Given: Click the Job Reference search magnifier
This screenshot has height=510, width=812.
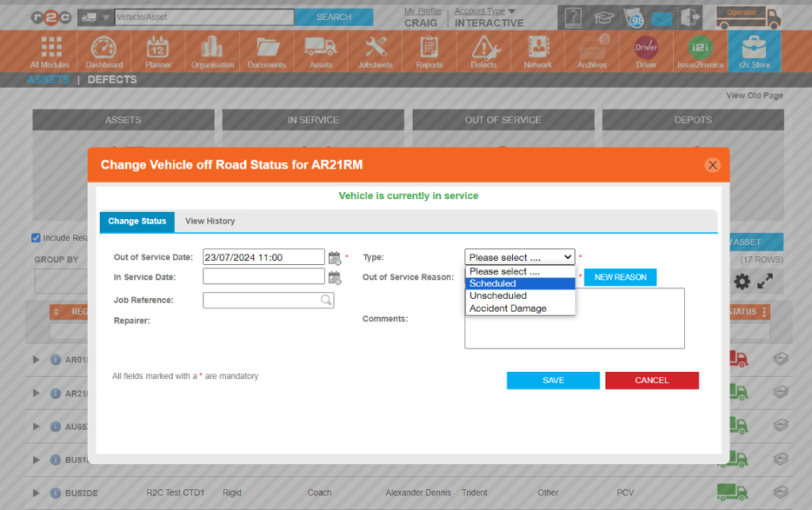Looking at the screenshot, I should point(326,300).
